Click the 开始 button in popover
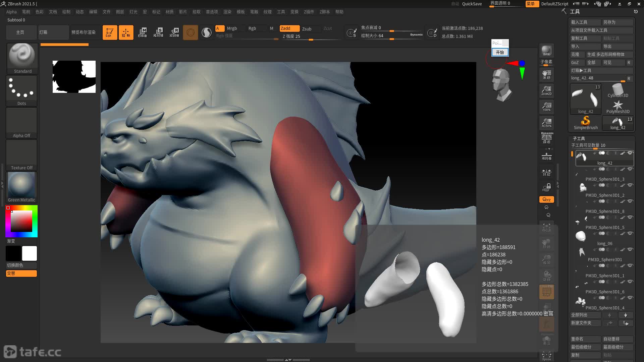Viewport: 644px width, 362px height. 499,53
